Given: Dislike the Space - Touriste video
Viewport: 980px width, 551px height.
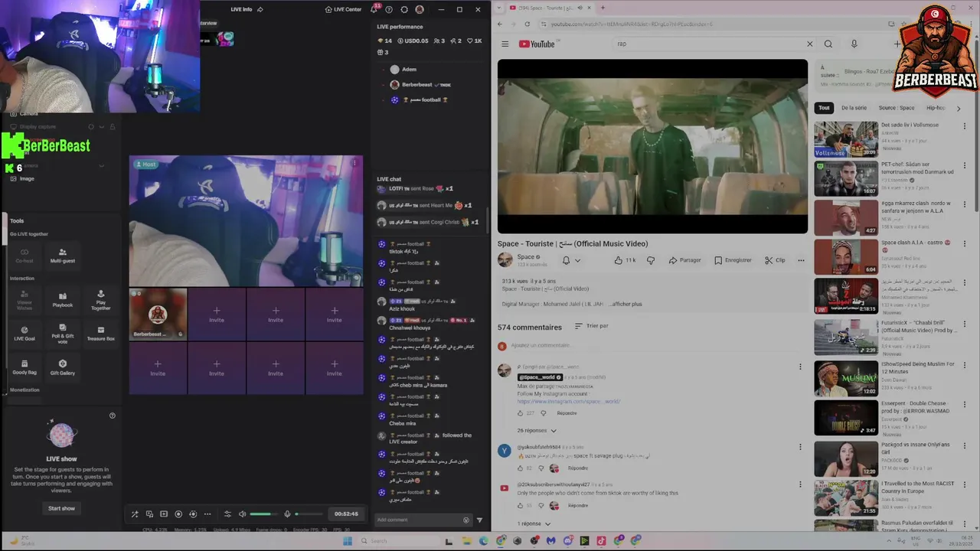Looking at the screenshot, I should (x=651, y=260).
